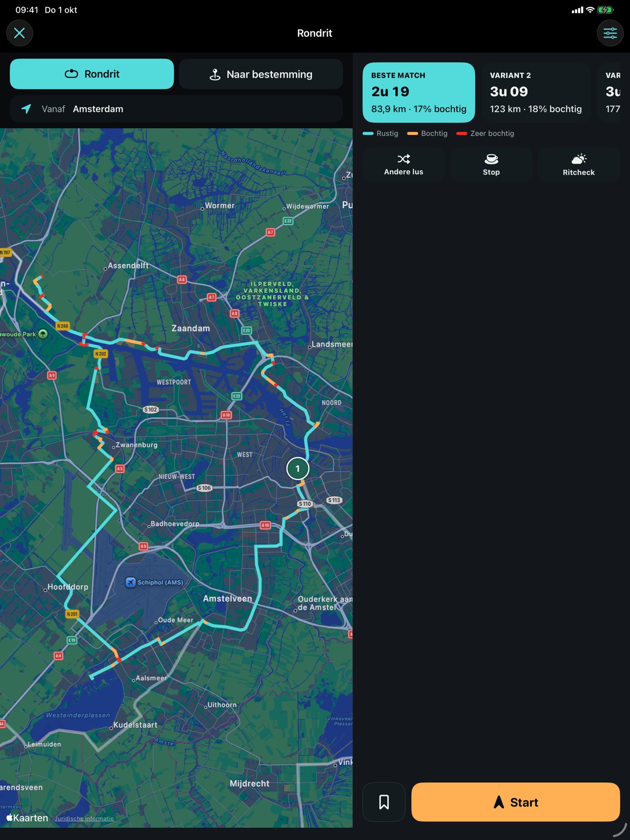The image size is (630, 840).
Task: Tap the Wijdewormer map label
Action: (x=307, y=206)
